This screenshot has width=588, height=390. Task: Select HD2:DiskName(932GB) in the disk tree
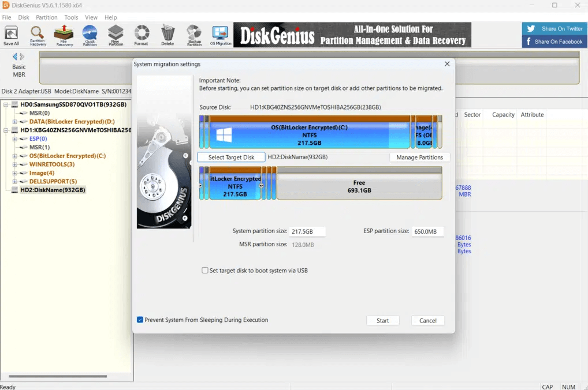tap(53, 190)
